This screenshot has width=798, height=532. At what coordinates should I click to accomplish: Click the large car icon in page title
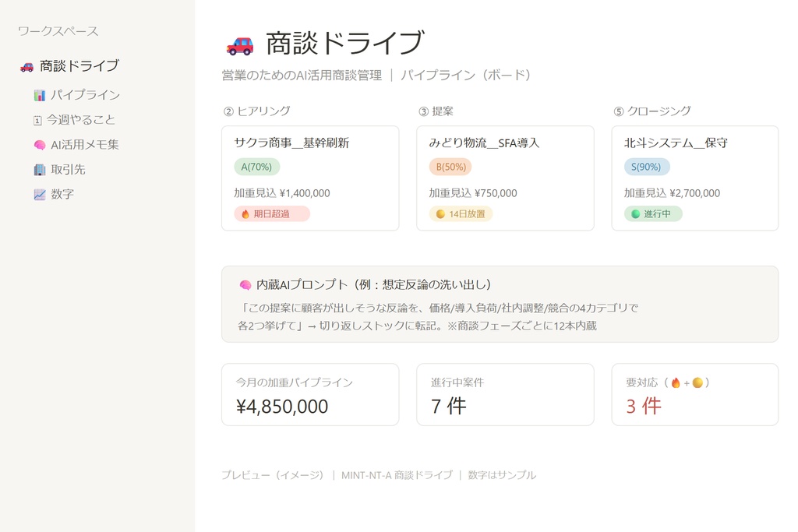[x=240, y=45]
